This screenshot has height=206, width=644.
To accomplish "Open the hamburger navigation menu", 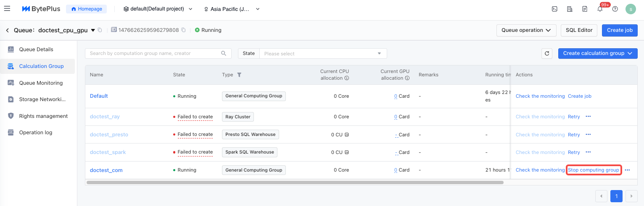I will tap(7, 9).
